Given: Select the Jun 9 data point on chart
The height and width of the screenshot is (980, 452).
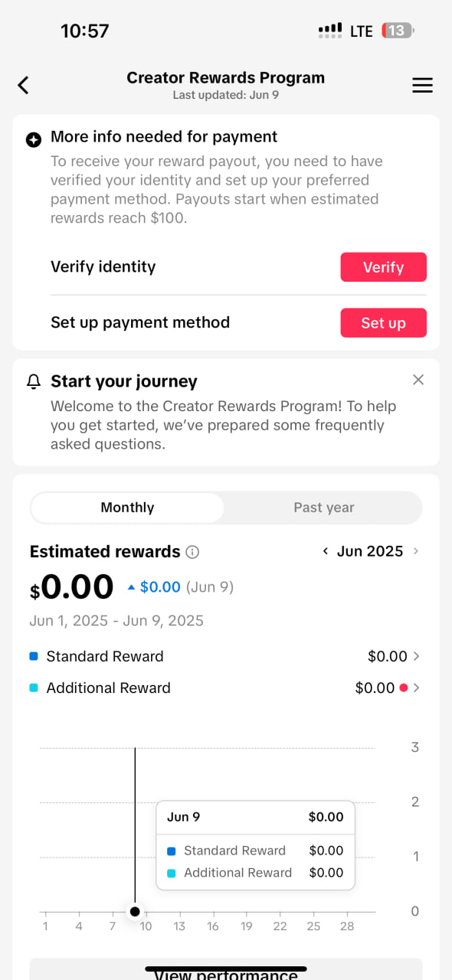Looking at the screenshot, I should coord(135,911).
